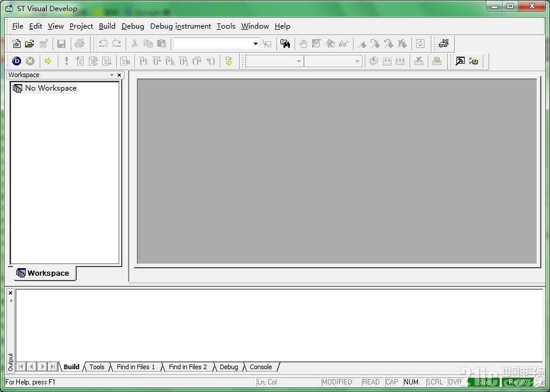Viewport: 550px width, 392px height.
Task: Open the Build menu
Action: tap(107, 26)
